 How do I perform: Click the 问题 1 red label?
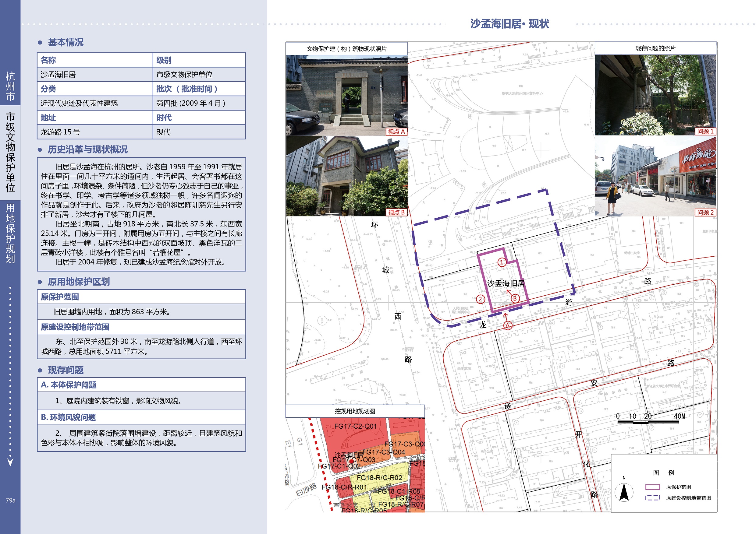(x=705, y=131)
